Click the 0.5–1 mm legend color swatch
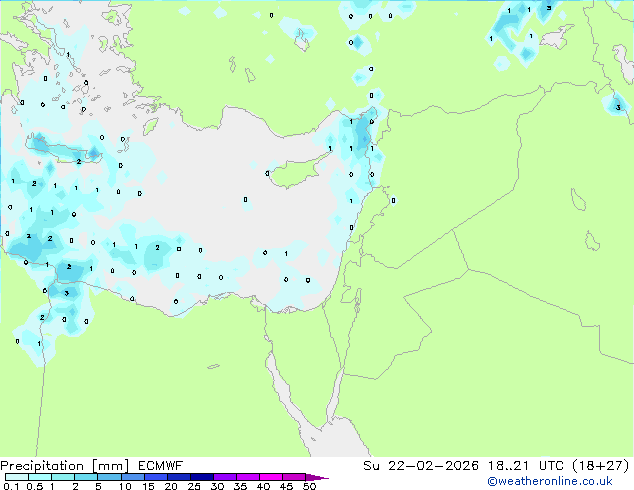 tap(40, 477)
